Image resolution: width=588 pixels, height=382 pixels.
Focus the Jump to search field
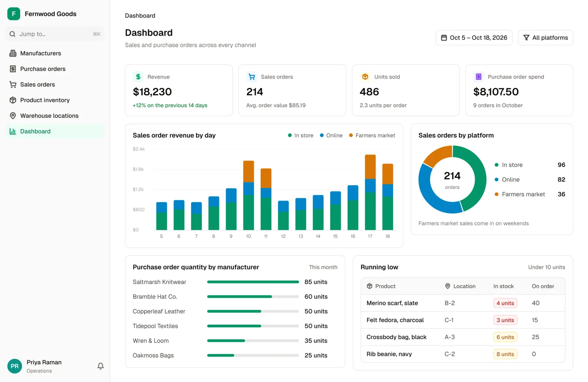tap(55, 34)
